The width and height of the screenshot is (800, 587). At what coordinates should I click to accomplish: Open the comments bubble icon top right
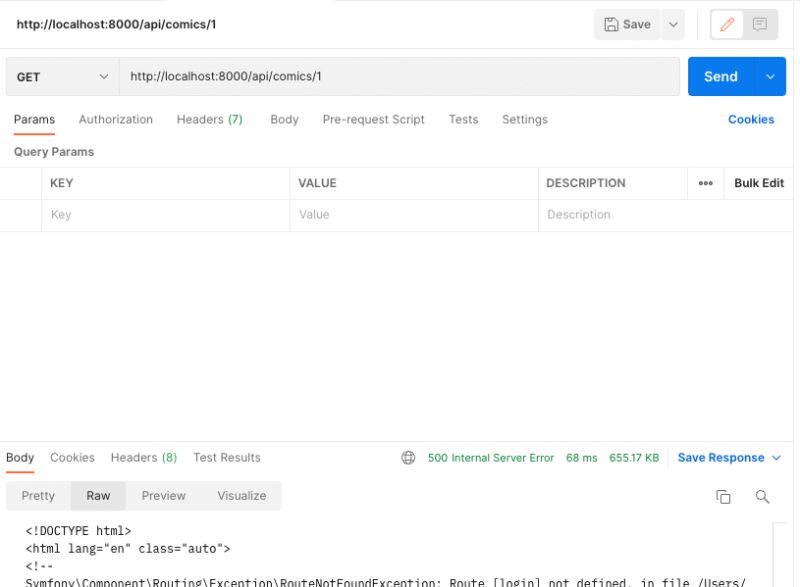[761, 24]
